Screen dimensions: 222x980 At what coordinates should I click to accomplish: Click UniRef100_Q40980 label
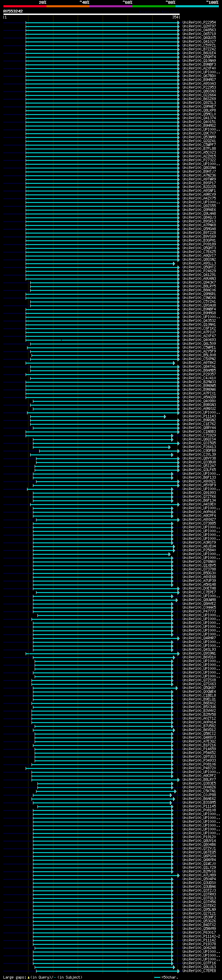[x=199, y=401]
